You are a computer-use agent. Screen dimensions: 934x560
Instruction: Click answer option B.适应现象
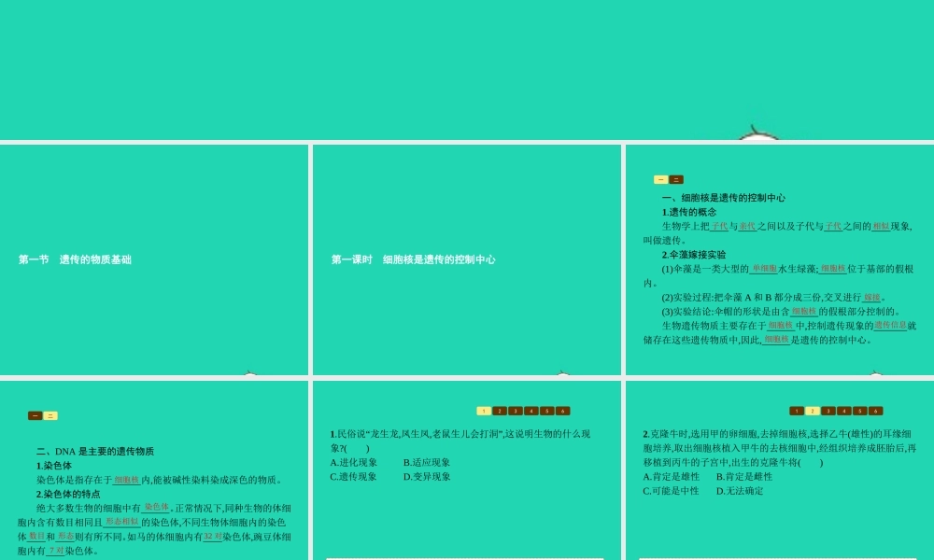pyautogui.click(x=427, y=462)
